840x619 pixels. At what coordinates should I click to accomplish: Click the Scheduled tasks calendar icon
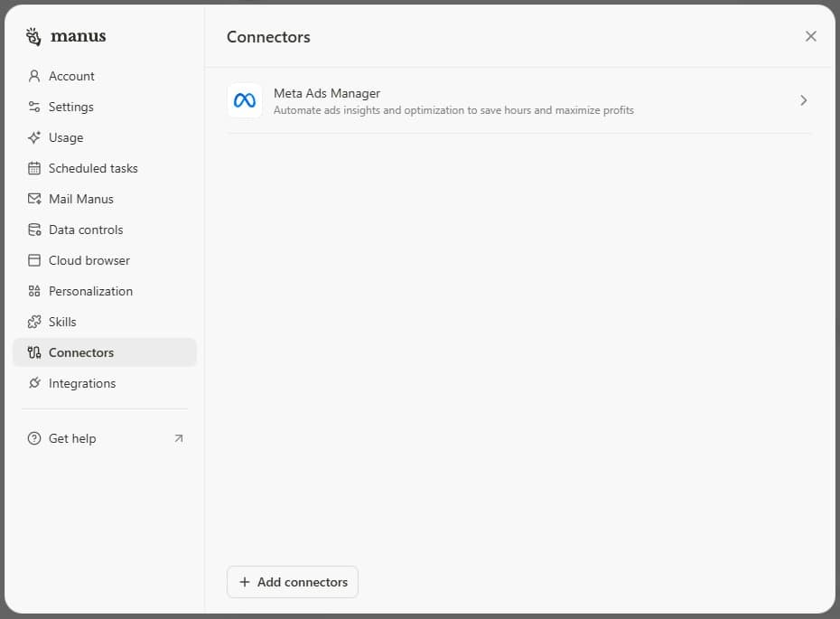coord(34,168)
